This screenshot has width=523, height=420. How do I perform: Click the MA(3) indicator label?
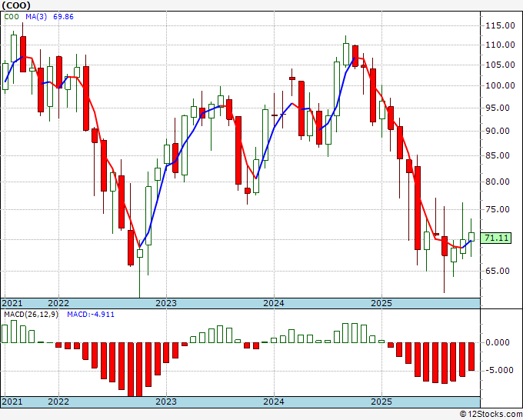[36, 17]
